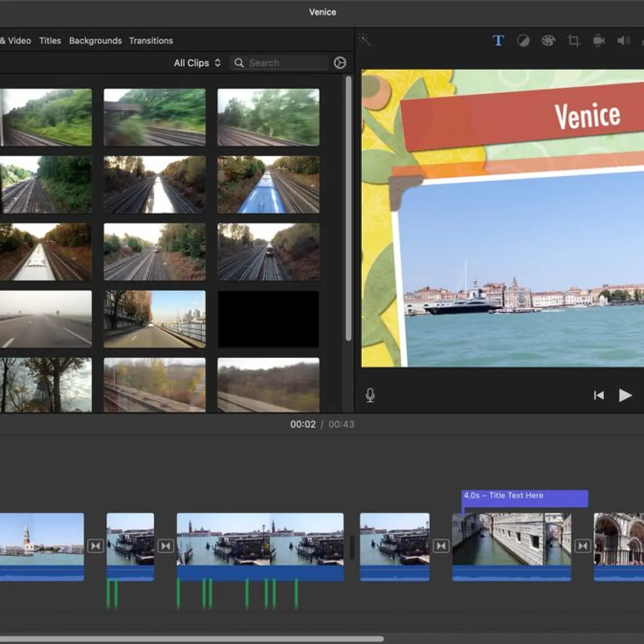Image resolution: width=644 pixels, height=644 pixels.
Task: Play the Venice project preview
Action: [625, 396]
